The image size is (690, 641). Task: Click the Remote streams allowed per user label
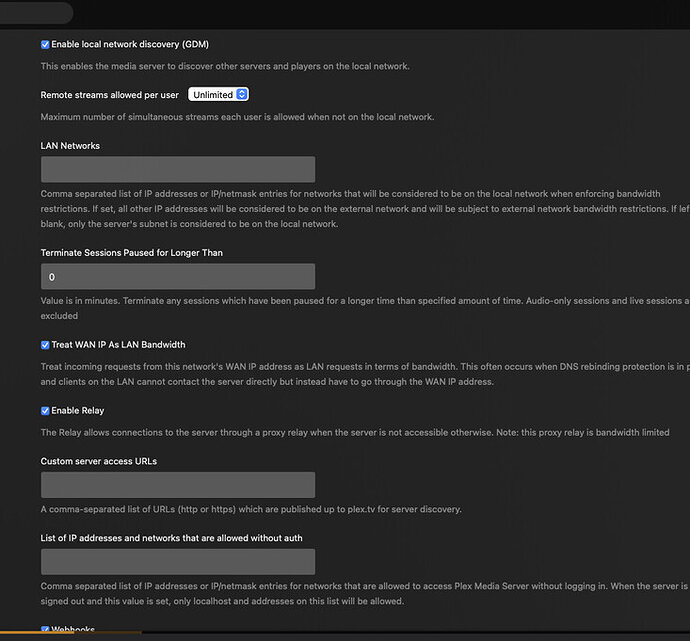tap(110, 95)
